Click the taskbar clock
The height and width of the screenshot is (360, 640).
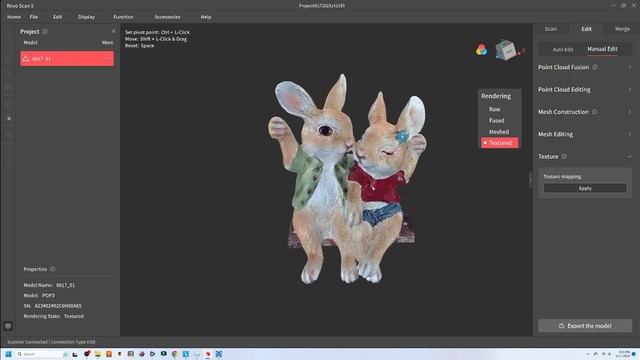pos(624,354)
